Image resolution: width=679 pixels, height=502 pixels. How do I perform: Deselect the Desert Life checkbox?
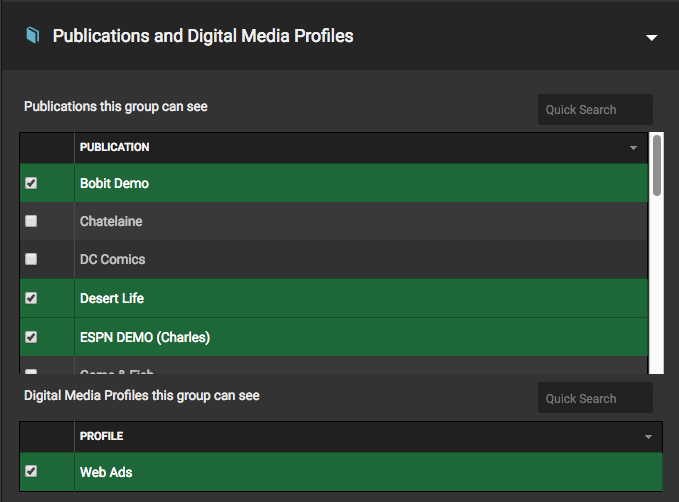tap(31, 298)
